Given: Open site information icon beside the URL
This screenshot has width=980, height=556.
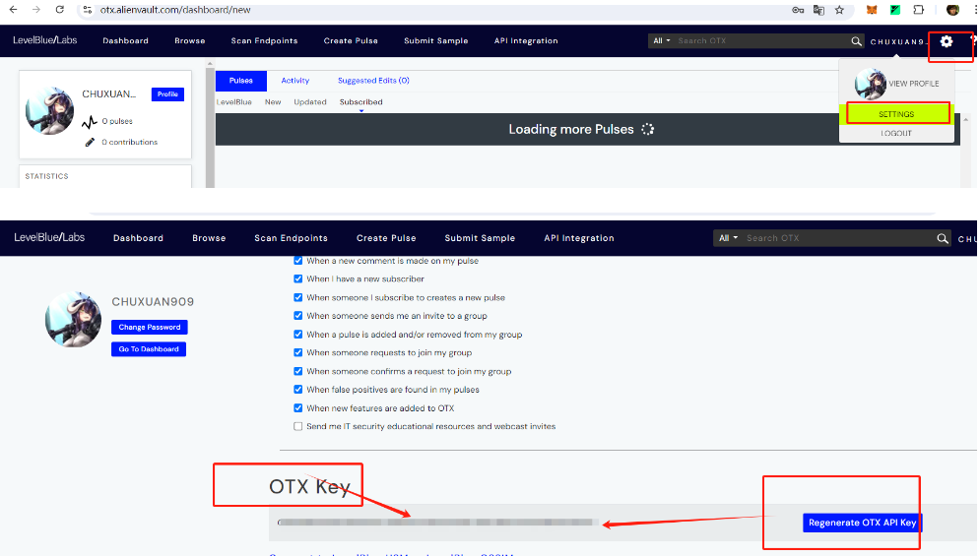Looking at the screenshot, I should coord(88,10).
